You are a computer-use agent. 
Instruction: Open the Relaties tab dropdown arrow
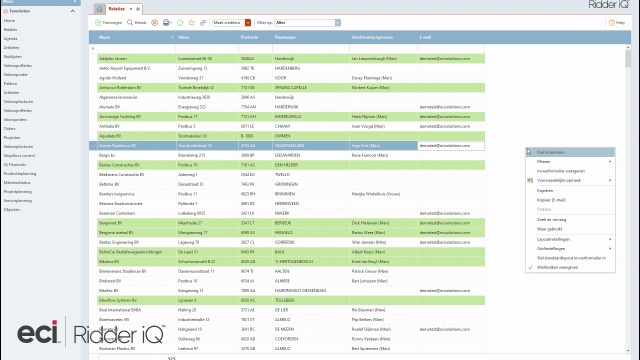point(131,9)
